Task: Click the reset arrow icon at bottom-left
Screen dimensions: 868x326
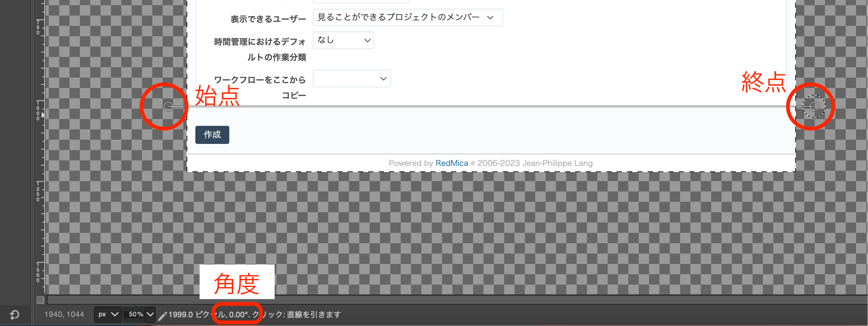Action: coord(15,315)
